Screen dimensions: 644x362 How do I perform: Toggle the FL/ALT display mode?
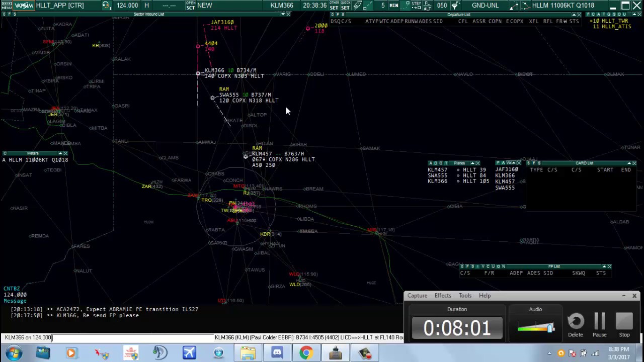[427, 6]
